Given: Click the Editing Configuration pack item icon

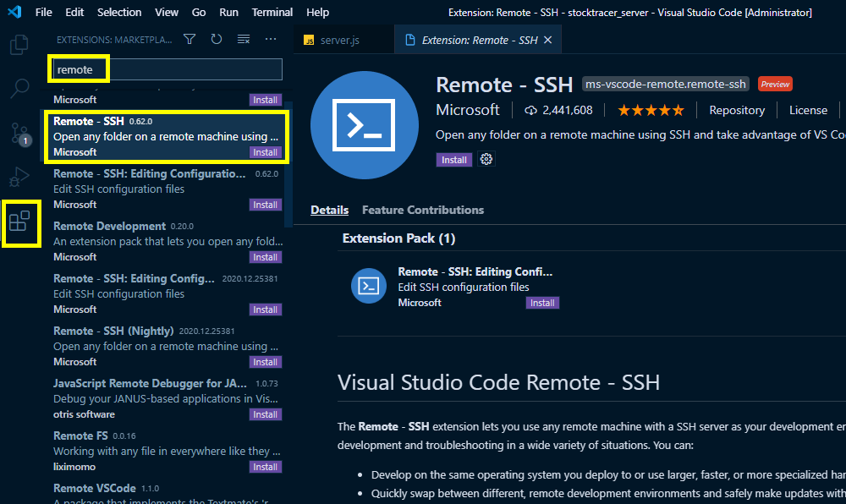Looking at the screenshot, I should point(369,286).
